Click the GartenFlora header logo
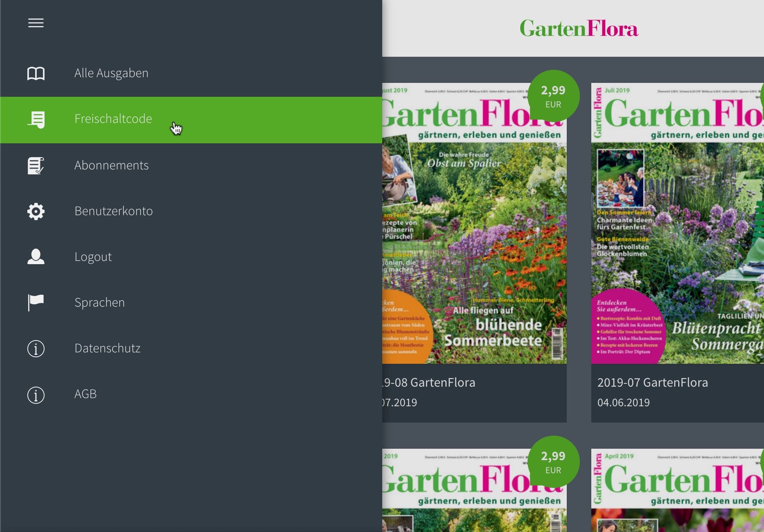Image resolution: width=764 pixels, height=532 pixels. click(579, 28)
